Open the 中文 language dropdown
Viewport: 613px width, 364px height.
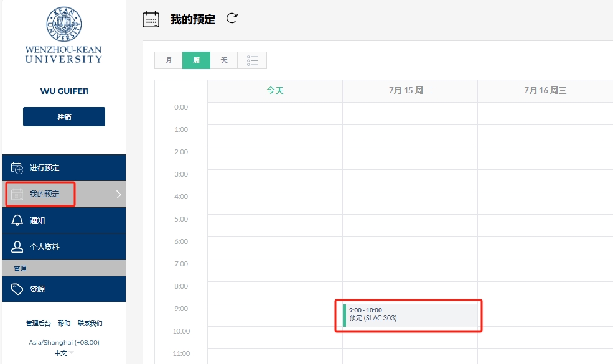pos(63,353)
